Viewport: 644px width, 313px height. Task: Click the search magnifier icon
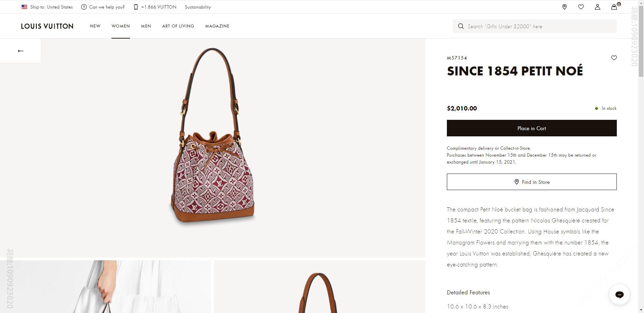point(461,26)
